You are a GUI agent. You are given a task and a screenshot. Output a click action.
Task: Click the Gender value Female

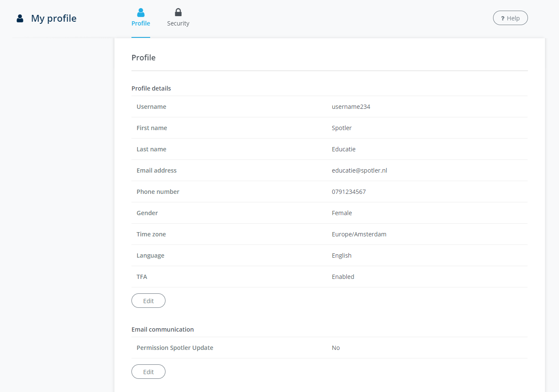pos(342,213)
